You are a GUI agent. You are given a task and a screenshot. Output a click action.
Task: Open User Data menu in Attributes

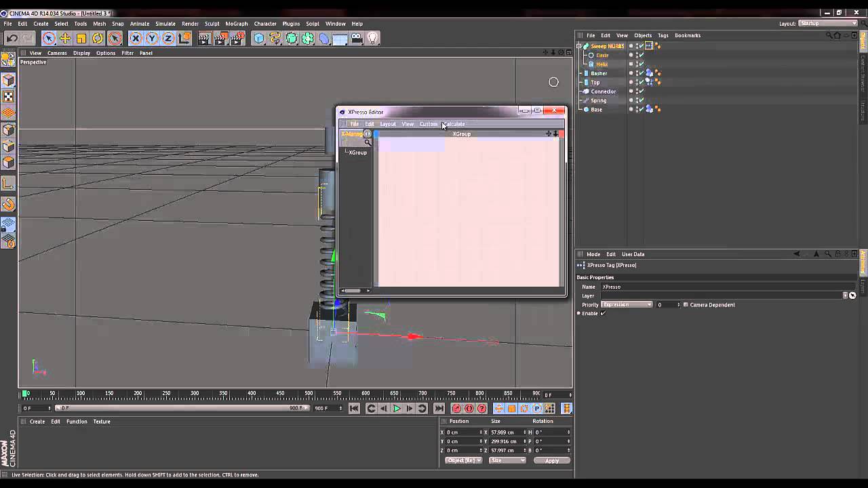[x=633, y=254]
